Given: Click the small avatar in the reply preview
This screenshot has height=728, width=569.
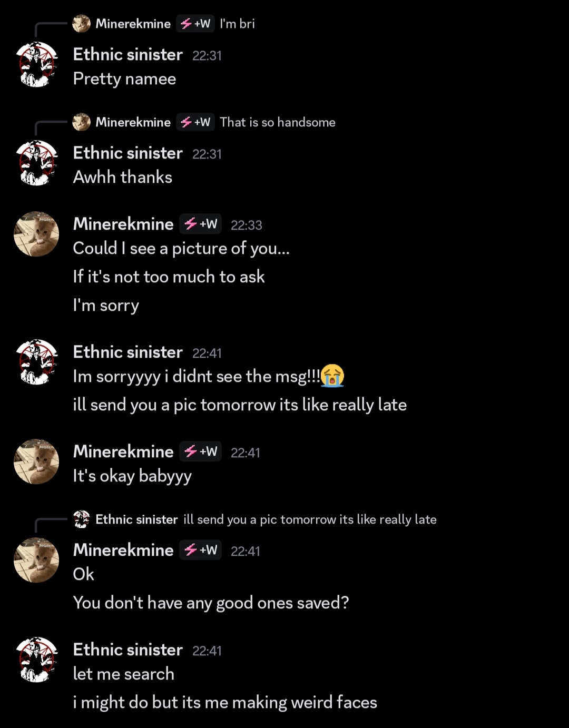Looking at the screenshot, I should (82, 24).
